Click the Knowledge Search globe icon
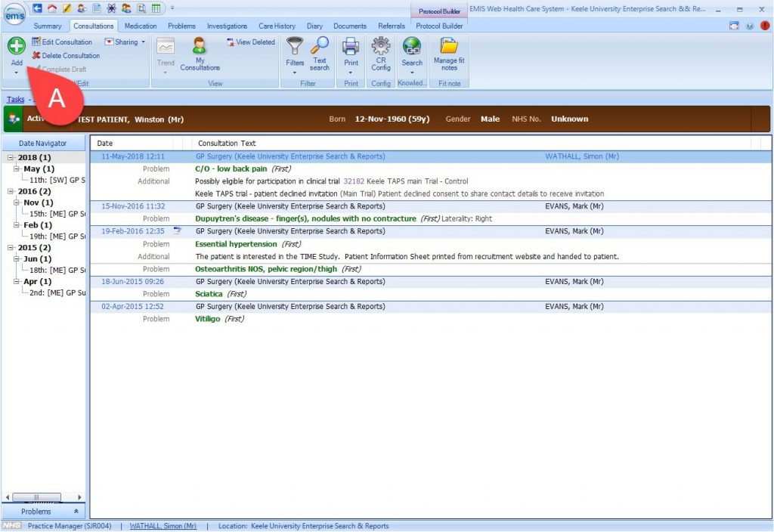The image size is (774, 532). coord(412,46)
